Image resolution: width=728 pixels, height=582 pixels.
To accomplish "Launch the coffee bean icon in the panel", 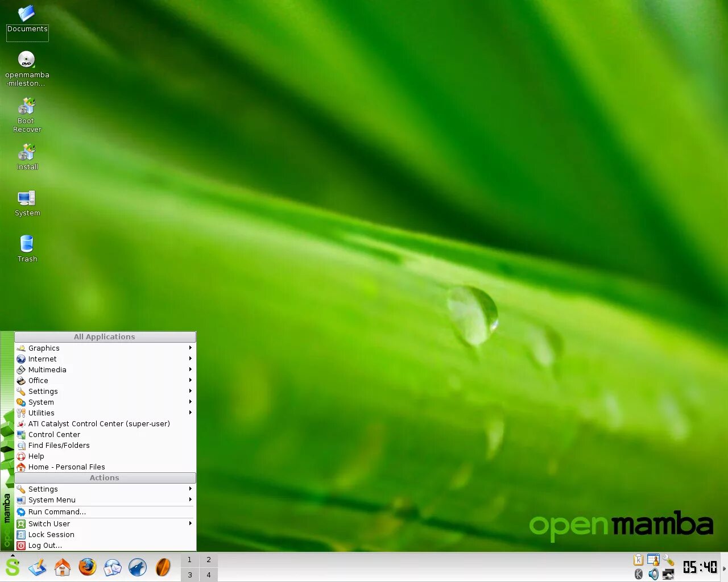I will point(163,567).
